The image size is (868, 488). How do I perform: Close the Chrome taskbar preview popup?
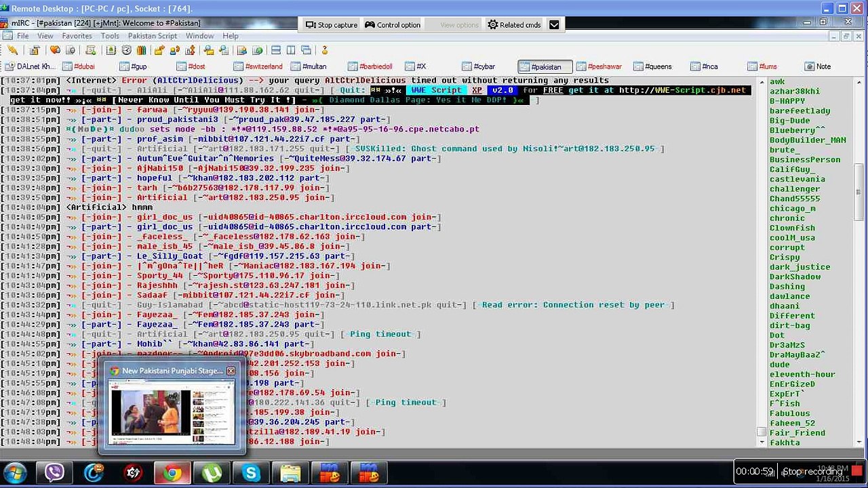pyautogui.click(x=231, y=371)
